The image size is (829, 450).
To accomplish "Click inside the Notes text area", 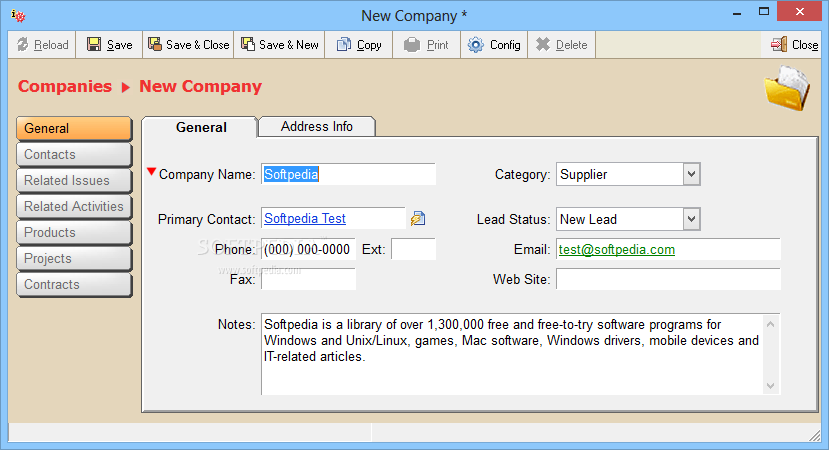I will [512, 354].
